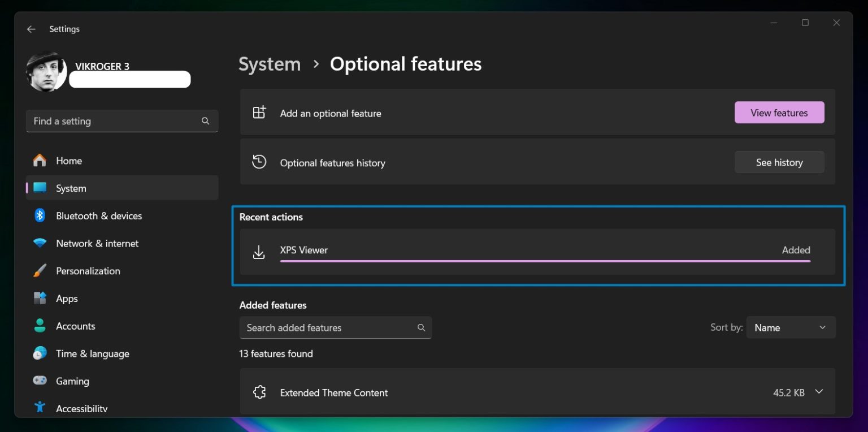This screenshot has height=432, width=868.
Task: Click the Optional features history clock icon
Action: coord(259,162)
